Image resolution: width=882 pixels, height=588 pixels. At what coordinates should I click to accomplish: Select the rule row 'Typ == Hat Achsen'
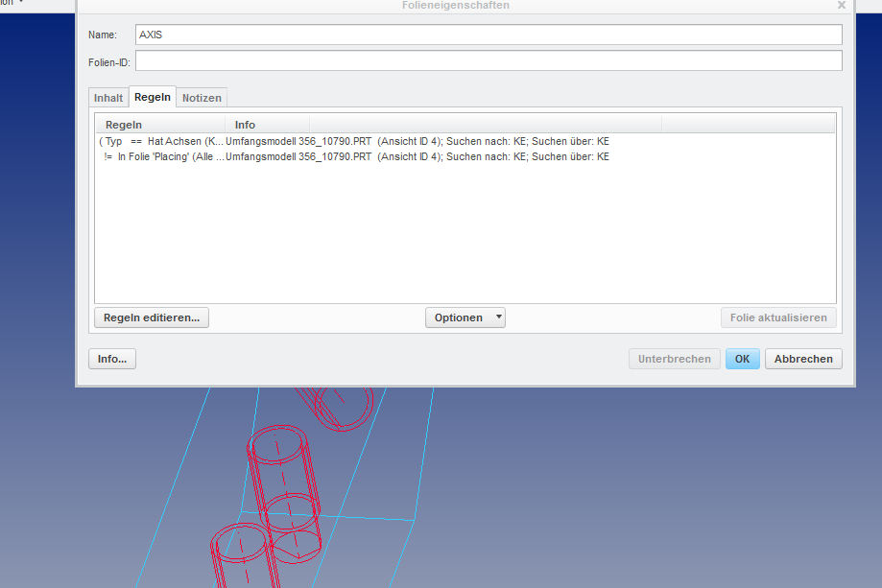[465, 141]
